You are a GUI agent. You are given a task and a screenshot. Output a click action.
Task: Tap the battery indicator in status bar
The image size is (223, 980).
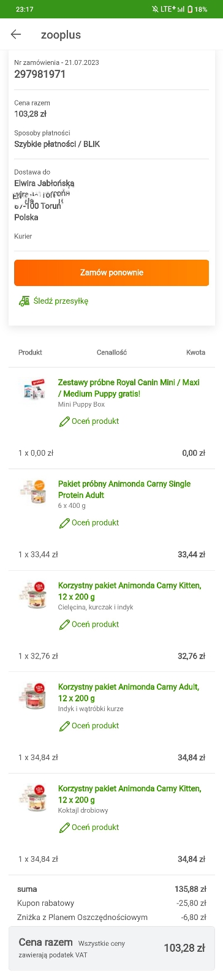190,9
